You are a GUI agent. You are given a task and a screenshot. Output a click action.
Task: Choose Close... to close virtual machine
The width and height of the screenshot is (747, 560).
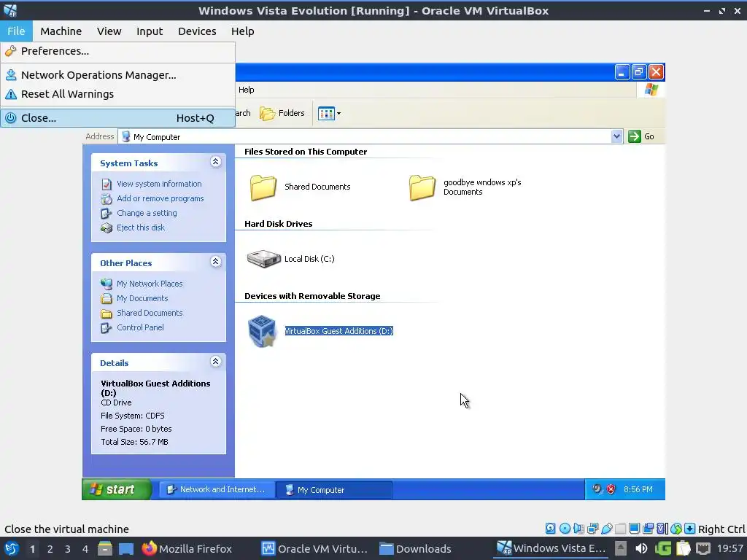click(117, 117)
